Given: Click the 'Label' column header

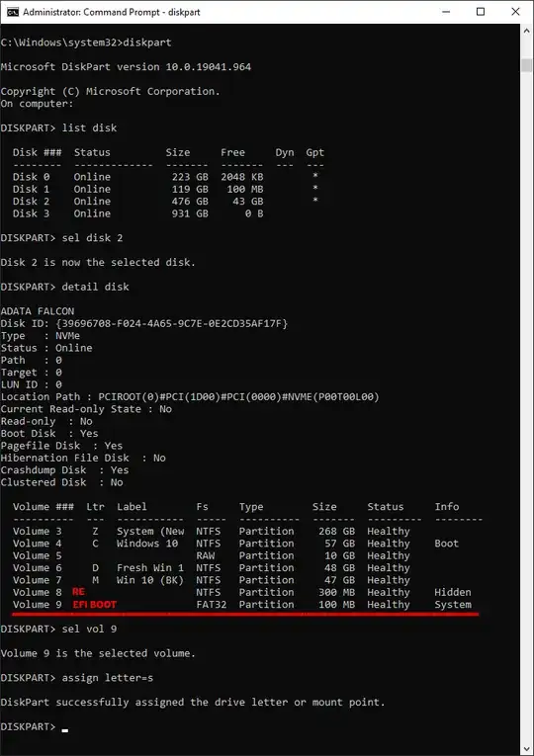Looking at the screenshot, I should point(132,507).
